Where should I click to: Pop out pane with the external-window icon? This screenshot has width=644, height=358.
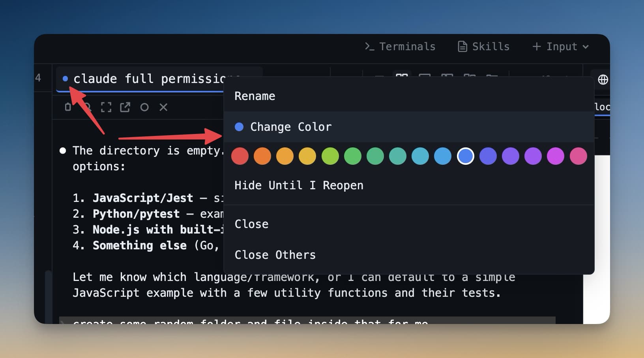pyautogui.click(x=125, y=107)
